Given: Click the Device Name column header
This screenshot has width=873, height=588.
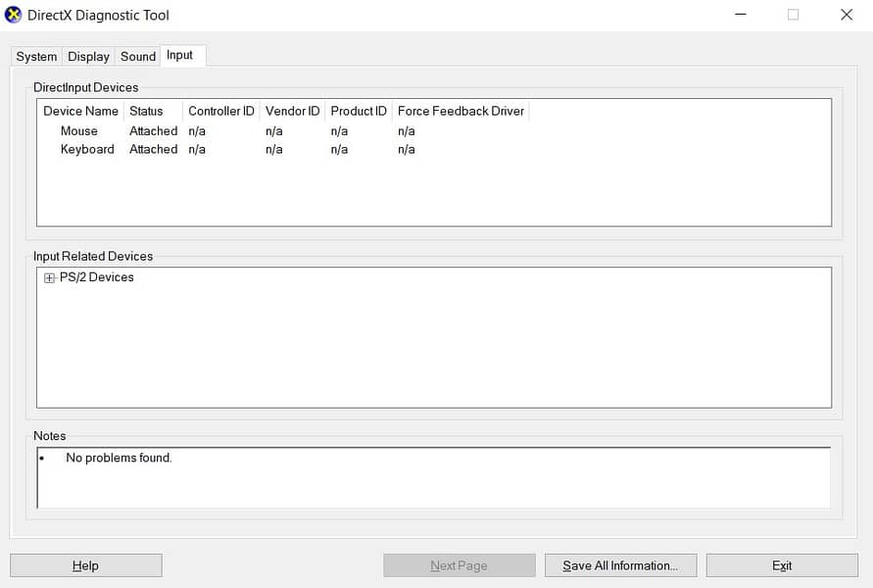Looking at the screenshot, I should (x=80, y=111).
